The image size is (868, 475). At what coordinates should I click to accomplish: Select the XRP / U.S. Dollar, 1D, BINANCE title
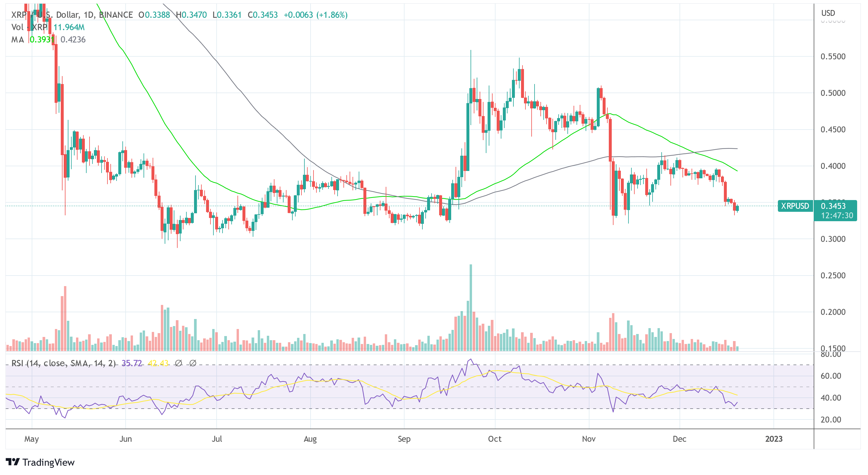point(72,15)
